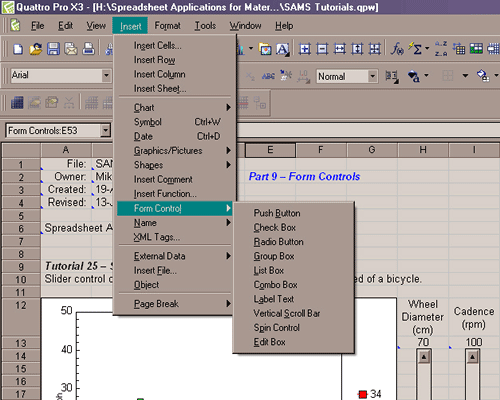The height and width of the screenshot is (400, 500).
Task: Choose Insert Cells... from Insert menu
Action: coord(174,45)
